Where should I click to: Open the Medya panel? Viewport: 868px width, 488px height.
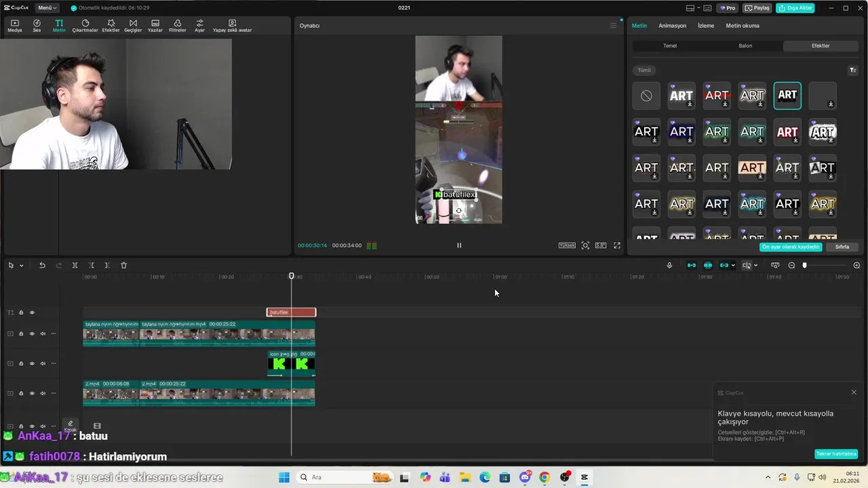(14, 26)
